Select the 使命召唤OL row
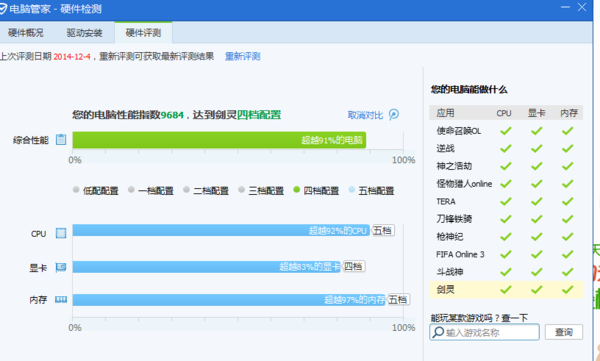Viewport: 600px width, 361px height. click(506, 131)
